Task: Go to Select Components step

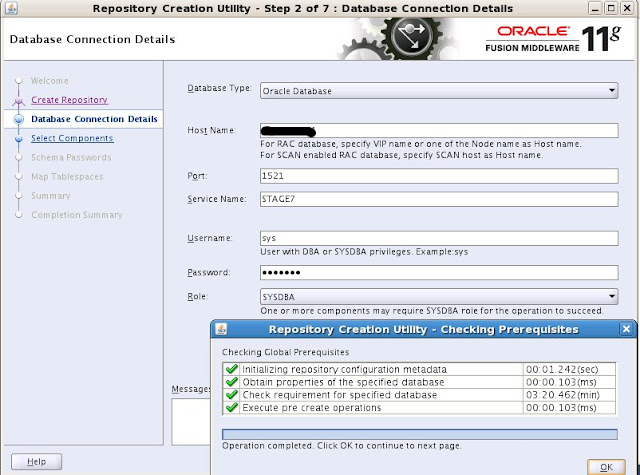Action: click(x=72, y=138)
